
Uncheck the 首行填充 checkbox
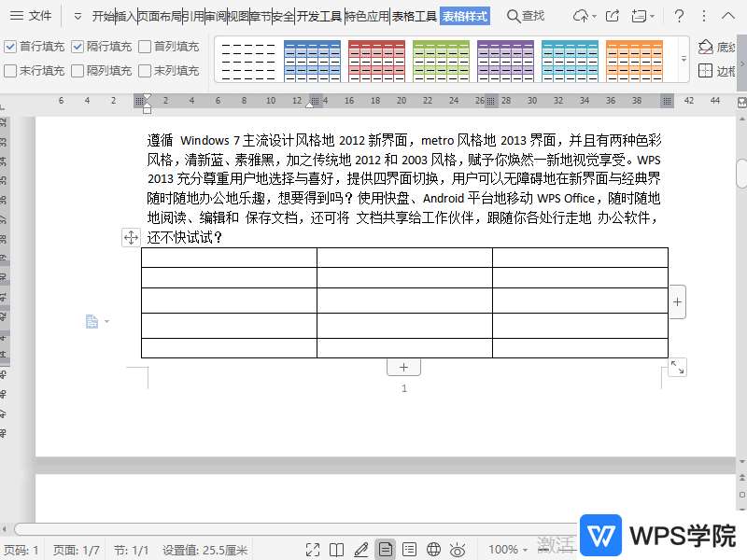(10, 47)
